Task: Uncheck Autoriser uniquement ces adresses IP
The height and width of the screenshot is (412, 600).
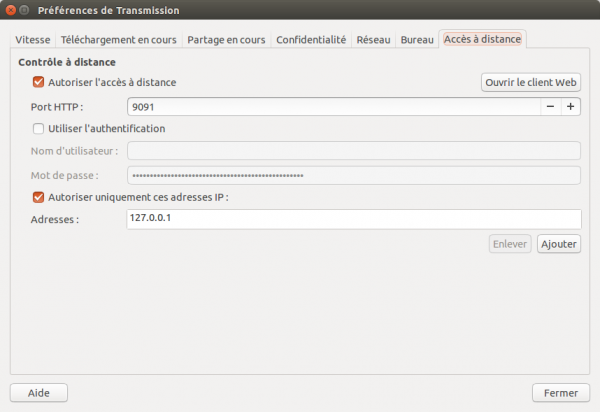Action: (39, 197)
